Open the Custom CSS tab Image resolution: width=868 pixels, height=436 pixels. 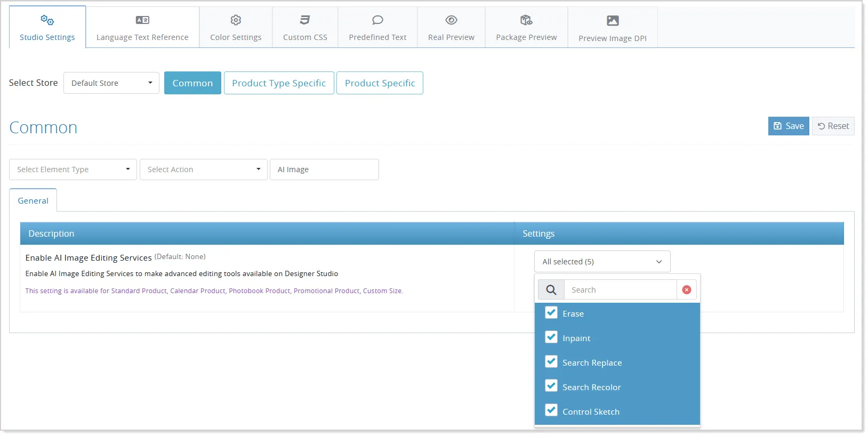305,27
